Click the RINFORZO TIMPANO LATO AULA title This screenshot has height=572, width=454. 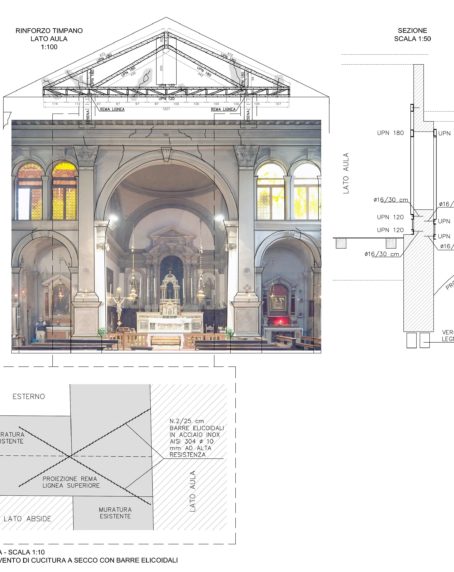(49, 38)
